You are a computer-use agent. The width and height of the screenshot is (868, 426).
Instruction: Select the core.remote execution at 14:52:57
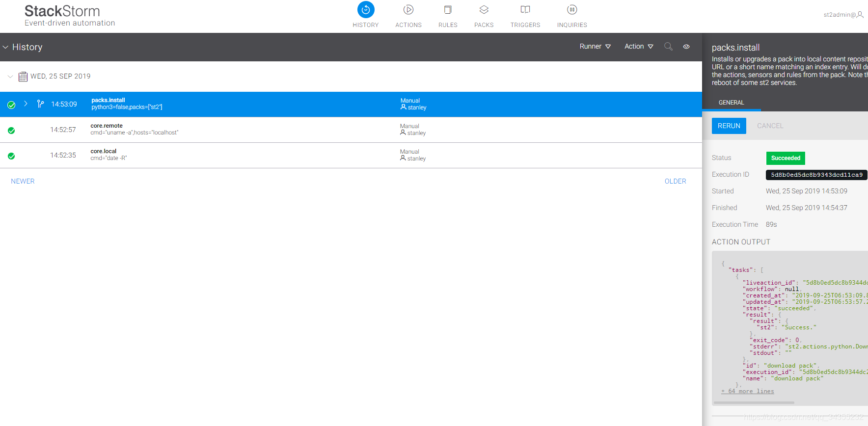[351, 130]
